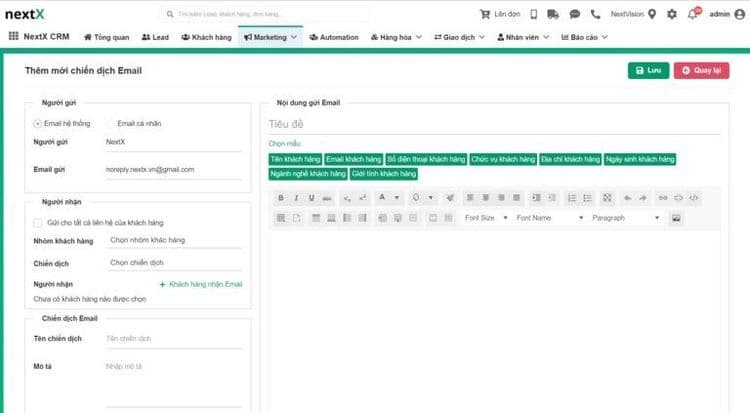Viewport: 750px width, 413px height.
Task: Click the phone call icon in the header
Action: click(x=595, y=14)
